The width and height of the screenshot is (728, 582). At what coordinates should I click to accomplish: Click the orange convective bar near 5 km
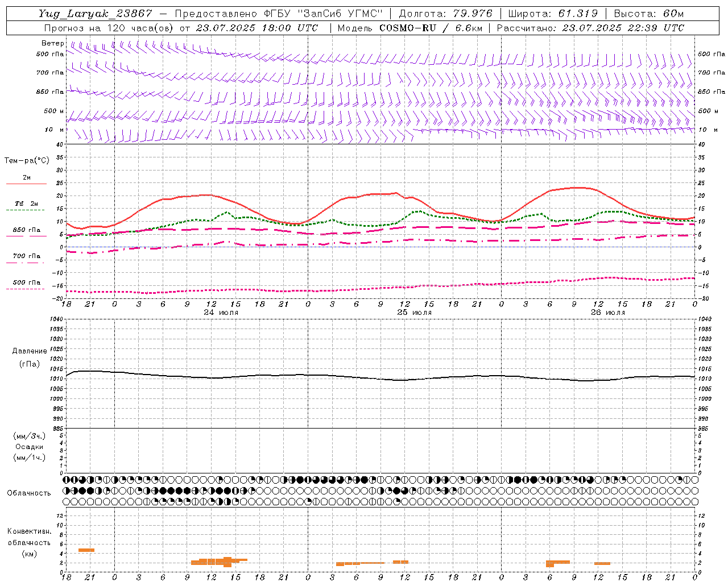tap(86, 550)
